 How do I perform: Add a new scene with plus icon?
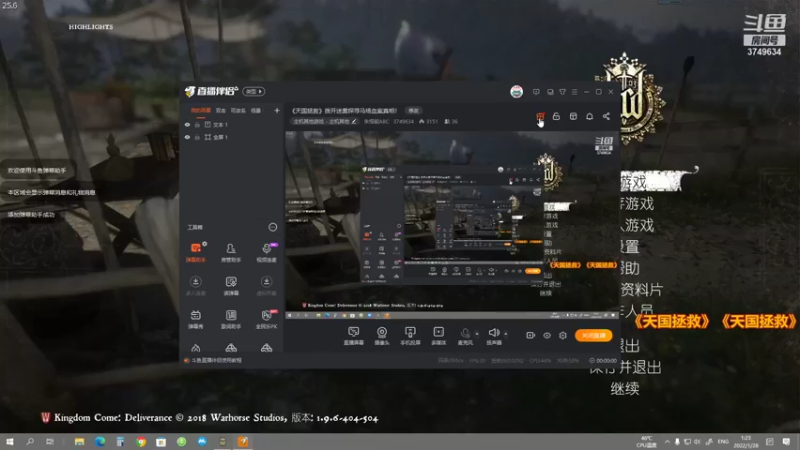(x=277, y=110)
